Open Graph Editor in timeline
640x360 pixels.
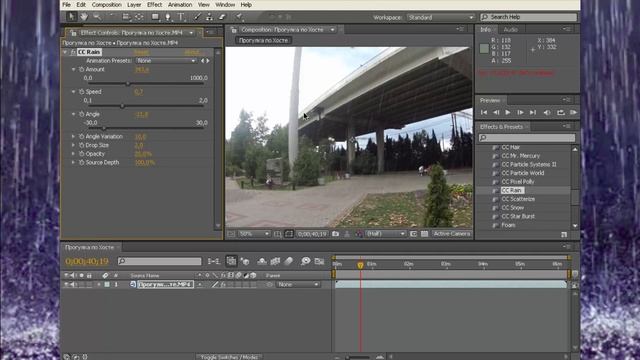click(x=319, y=261)
